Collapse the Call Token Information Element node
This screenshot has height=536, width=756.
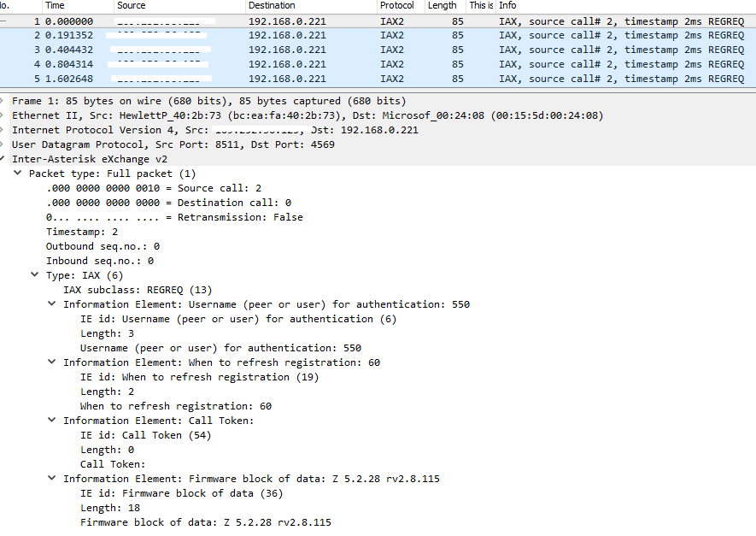52,421
